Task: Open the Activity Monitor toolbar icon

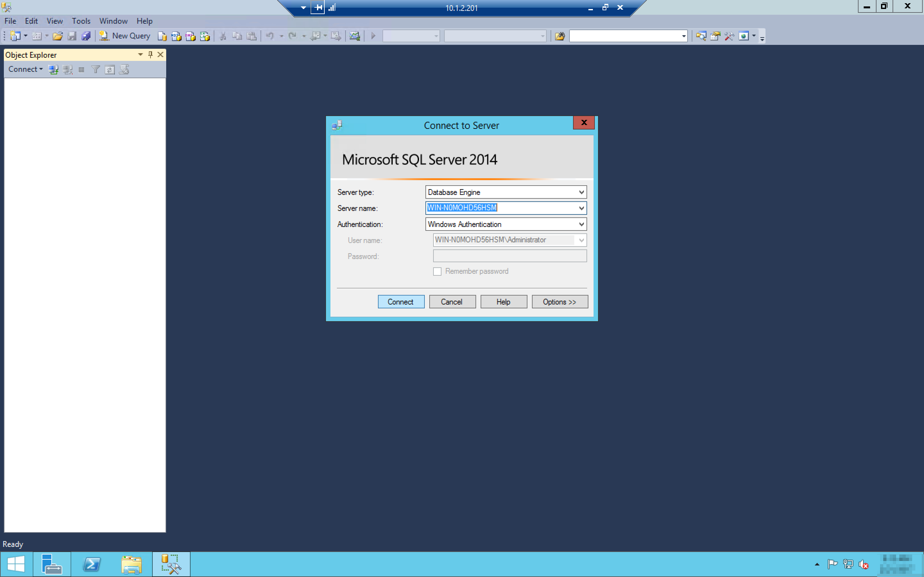Action: click(x=354, y=36)
